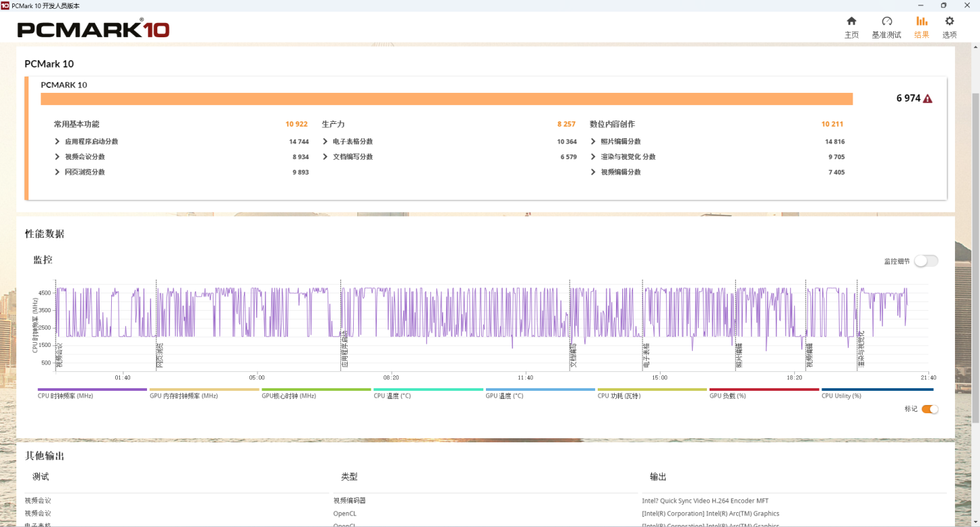Viewport: 980px width, 527px height.
Task: Select the 结果 results chart icon
Action: pyautogui.click(x=922, y=22)
